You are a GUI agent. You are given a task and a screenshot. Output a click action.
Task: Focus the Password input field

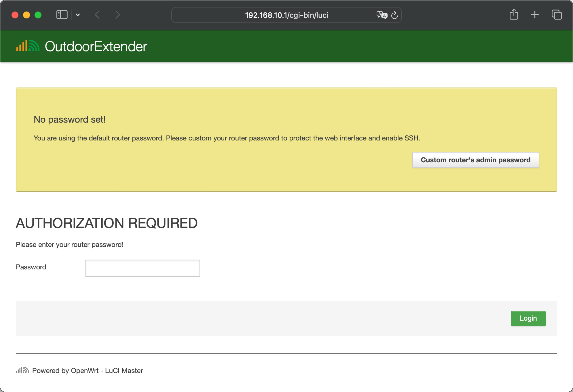pos(142,268)
